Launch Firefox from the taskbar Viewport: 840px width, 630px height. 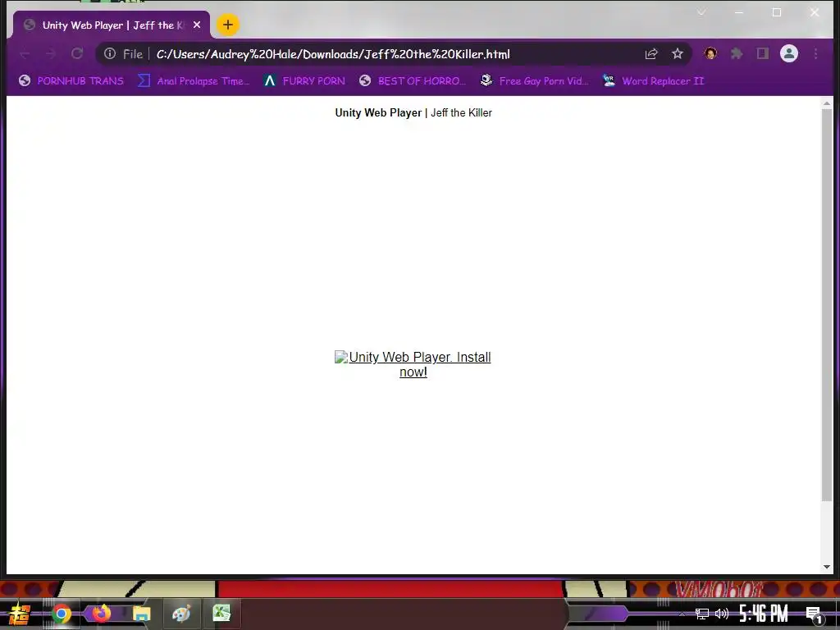pyautogui.click(x=101, y=614)
